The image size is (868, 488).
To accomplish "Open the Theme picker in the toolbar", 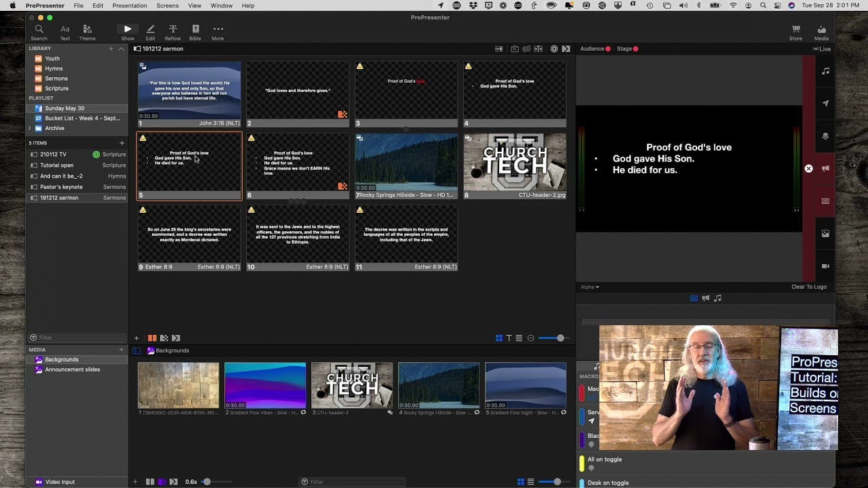I will pyautogui.click(x=87, y=33).
